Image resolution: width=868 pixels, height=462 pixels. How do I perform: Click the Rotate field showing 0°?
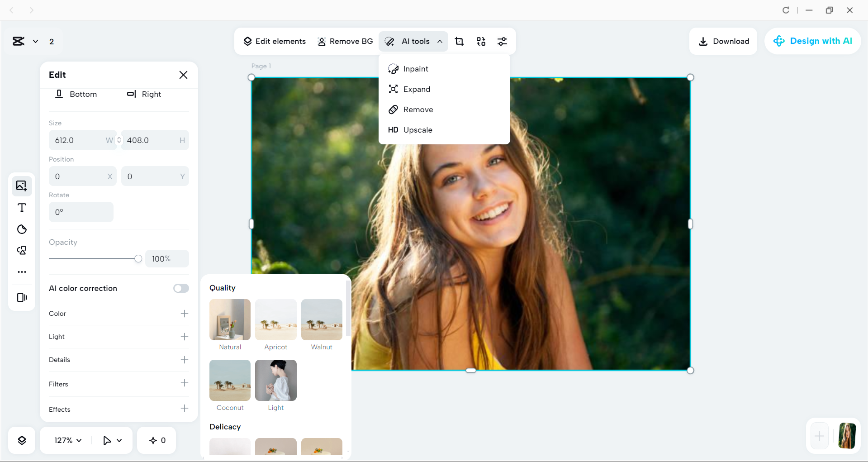[81, 212]
